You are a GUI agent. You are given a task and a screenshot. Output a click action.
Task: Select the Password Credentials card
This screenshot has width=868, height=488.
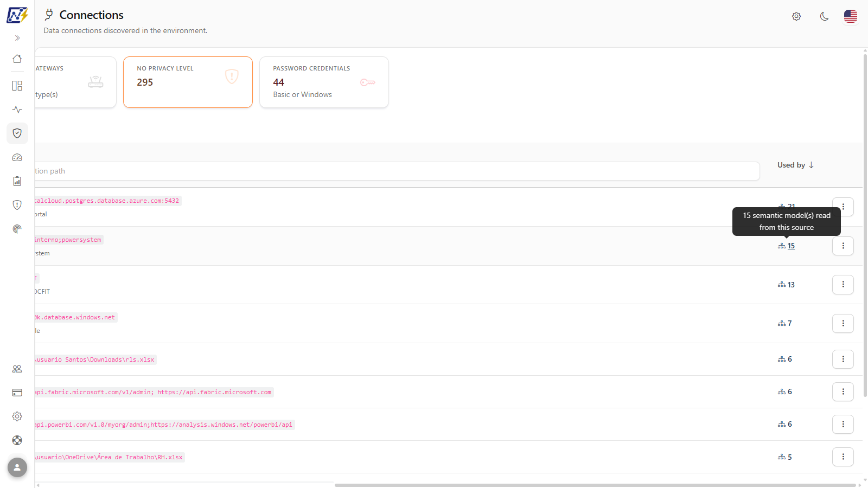[324, 82]
